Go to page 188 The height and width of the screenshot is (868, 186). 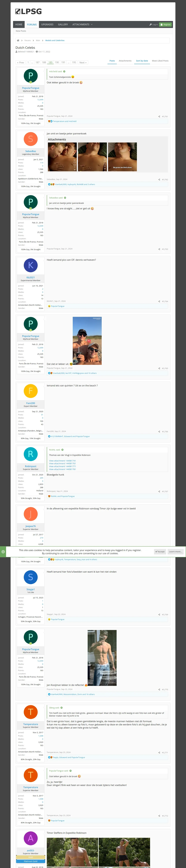click(x=44, y=62)
